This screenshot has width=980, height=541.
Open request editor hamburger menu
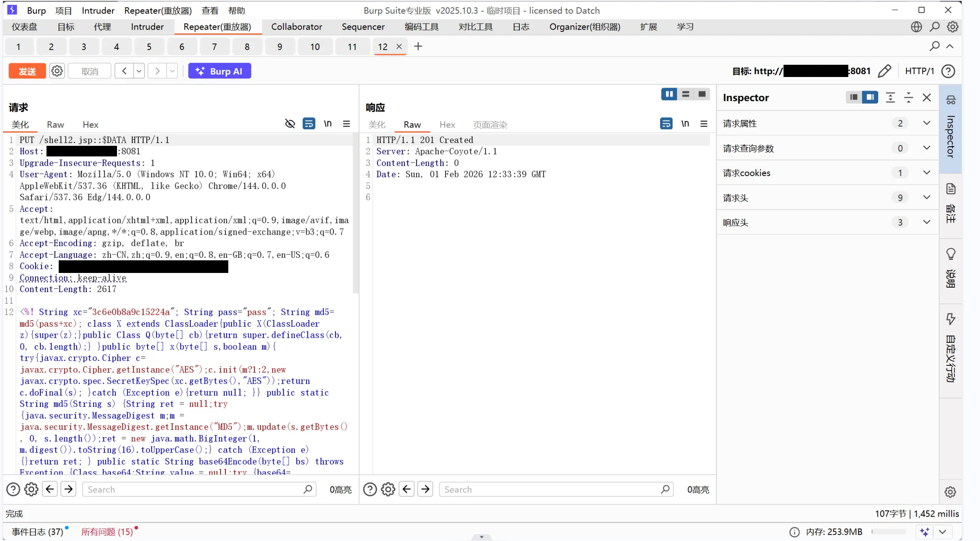(x=347, y=123)
